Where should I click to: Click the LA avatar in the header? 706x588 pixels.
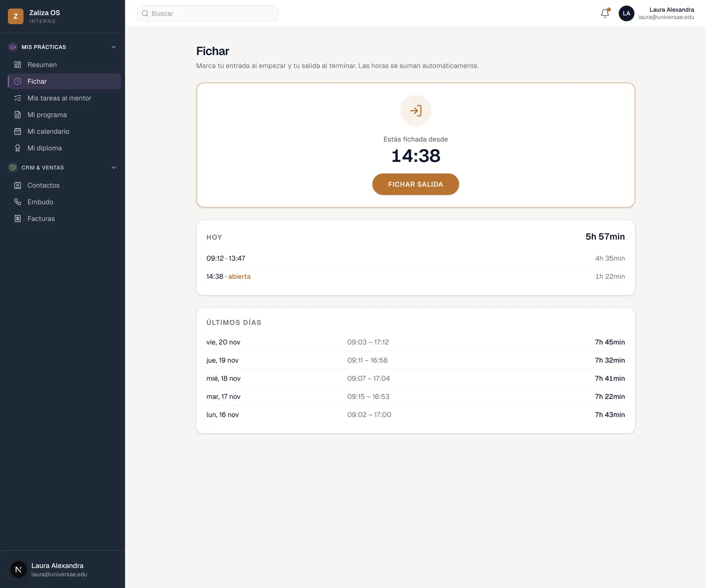point(626,13)
